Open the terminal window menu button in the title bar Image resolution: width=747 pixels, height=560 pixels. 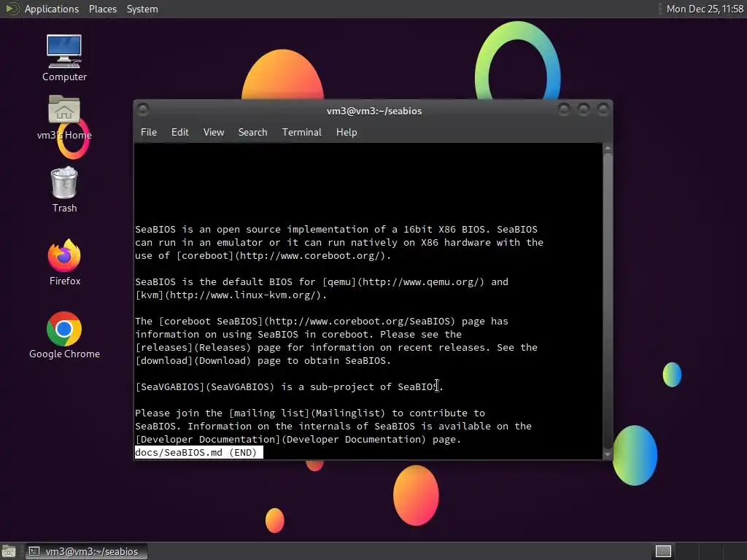click(143, 110)
